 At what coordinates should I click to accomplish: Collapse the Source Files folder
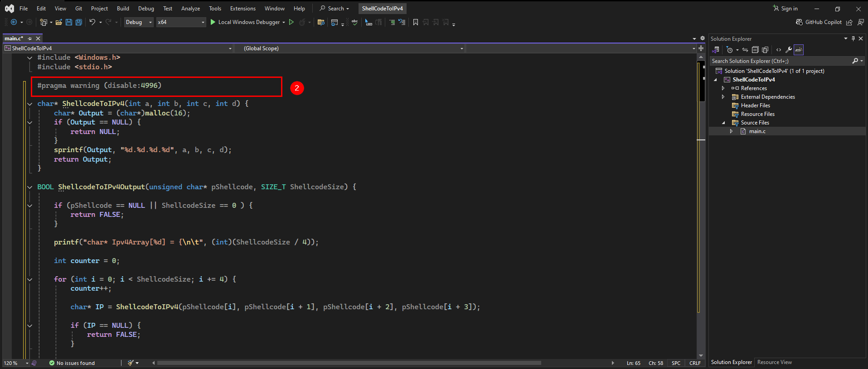(723, 123)
